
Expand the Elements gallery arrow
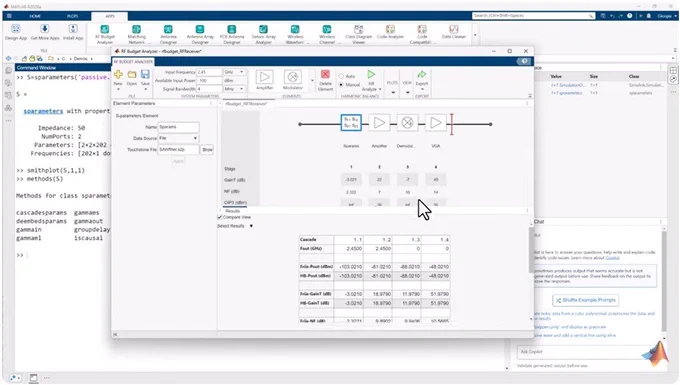click(x=312, y=80)
